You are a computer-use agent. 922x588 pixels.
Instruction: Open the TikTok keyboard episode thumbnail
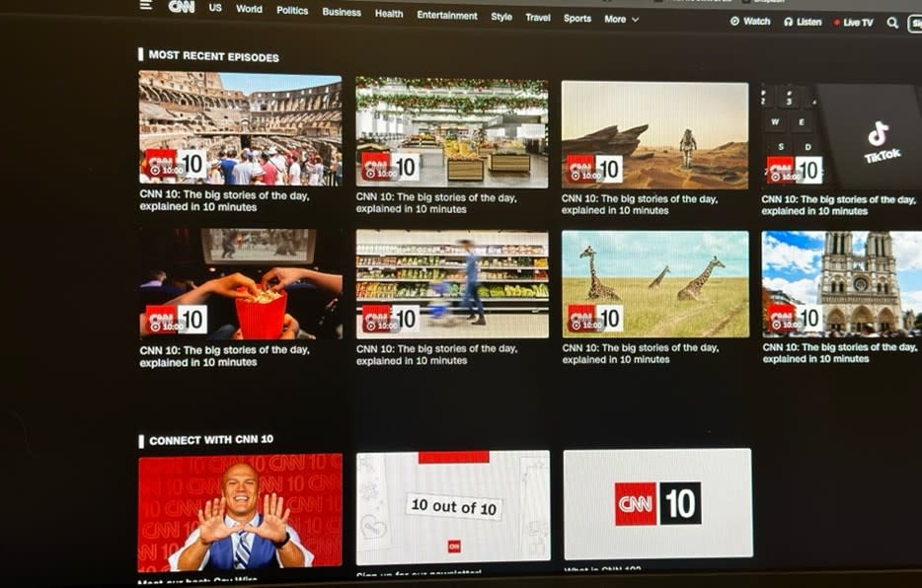pyautogui.click(x=840, y=135)
